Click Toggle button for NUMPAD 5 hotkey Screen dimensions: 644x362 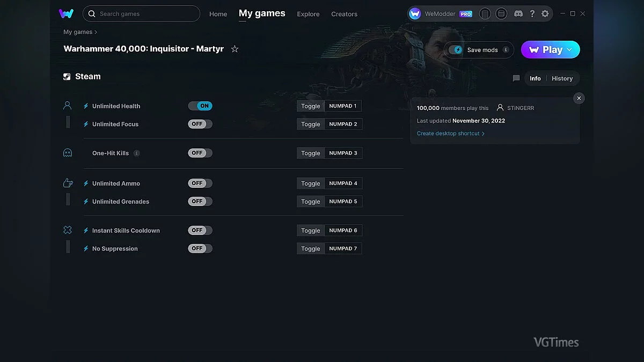310,202
